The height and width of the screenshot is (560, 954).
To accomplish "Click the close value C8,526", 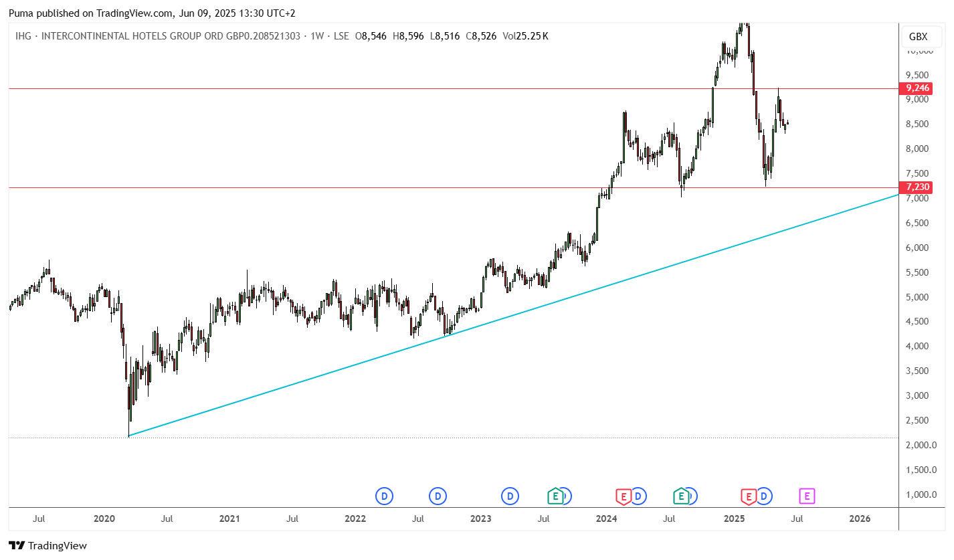I will coord(481,36).
